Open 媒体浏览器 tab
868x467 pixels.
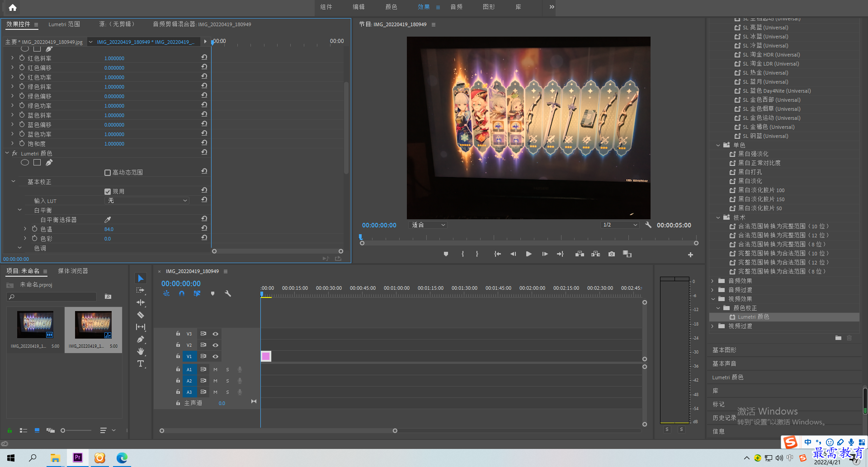click(73, 271)
